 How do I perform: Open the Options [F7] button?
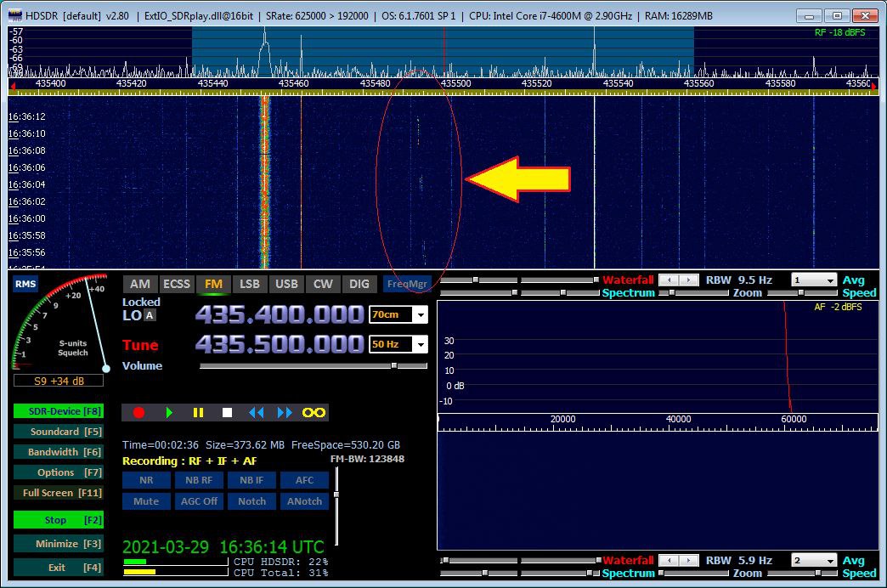pos(58,472)
